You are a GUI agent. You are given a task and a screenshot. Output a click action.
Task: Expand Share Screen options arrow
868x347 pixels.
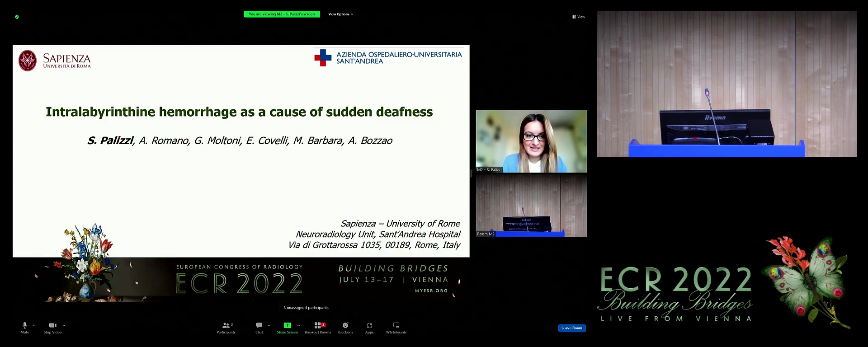298,325
